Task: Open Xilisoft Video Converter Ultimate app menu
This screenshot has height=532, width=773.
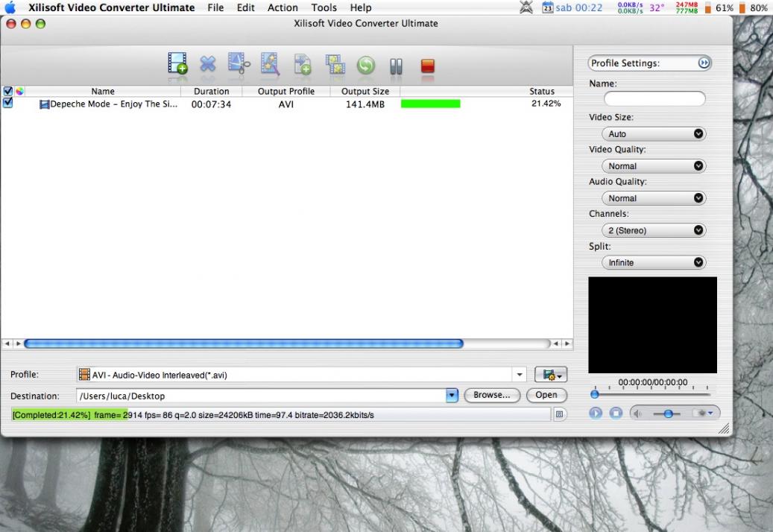Action: pos(111,7)
